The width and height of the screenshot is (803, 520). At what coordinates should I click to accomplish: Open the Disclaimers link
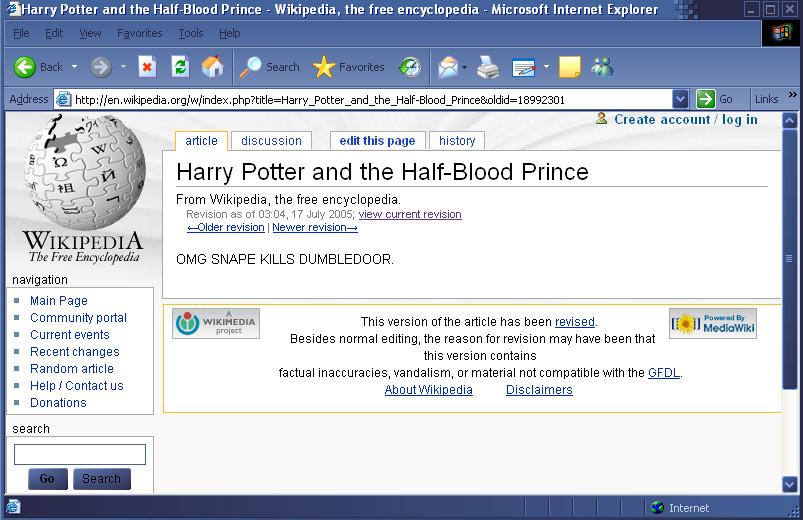(539, 390)
